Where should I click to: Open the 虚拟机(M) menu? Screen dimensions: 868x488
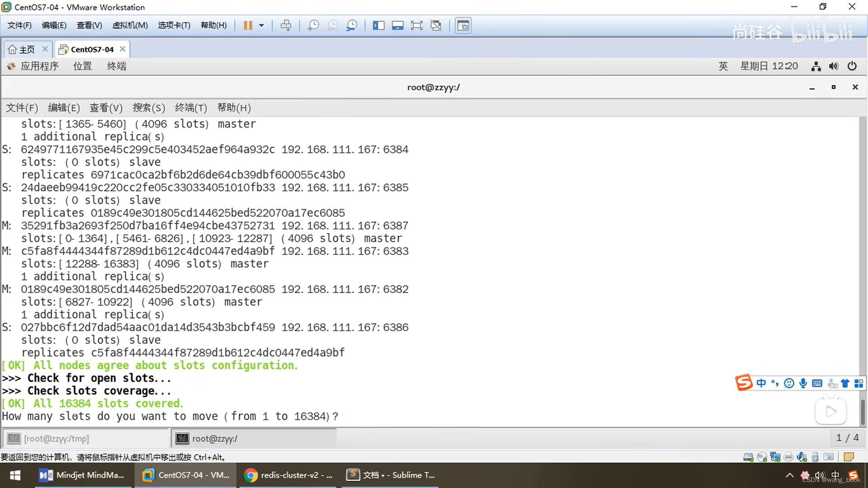point(130,25)
